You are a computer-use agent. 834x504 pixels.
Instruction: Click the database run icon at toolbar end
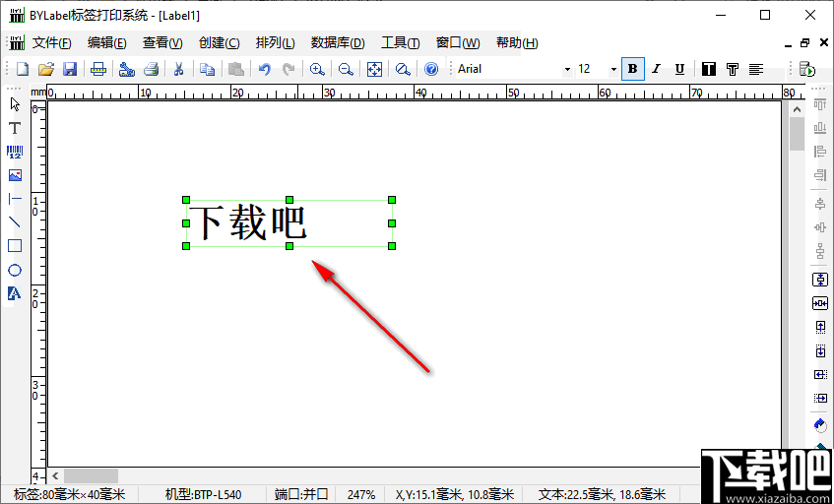[807, 69]
